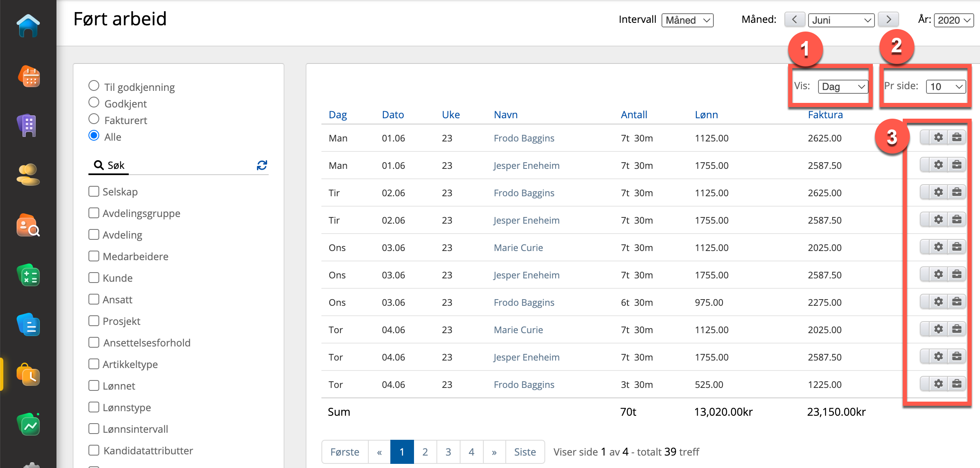Expand the Pr side dropdown

(946, 86)
